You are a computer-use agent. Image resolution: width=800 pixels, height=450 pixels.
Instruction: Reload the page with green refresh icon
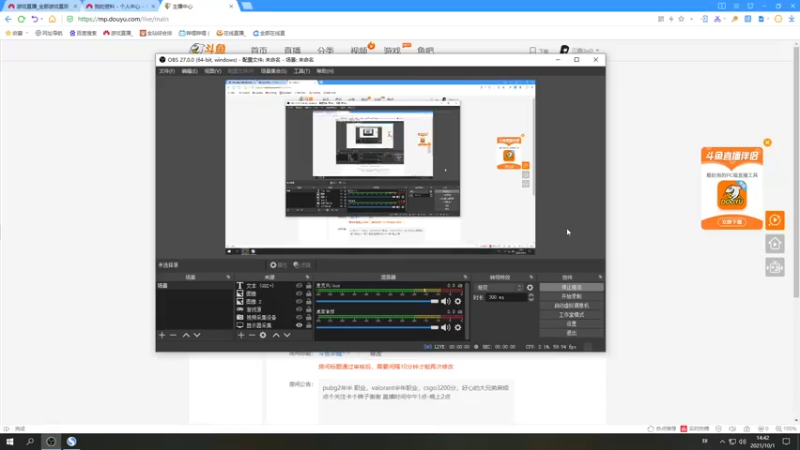(21, 19)
